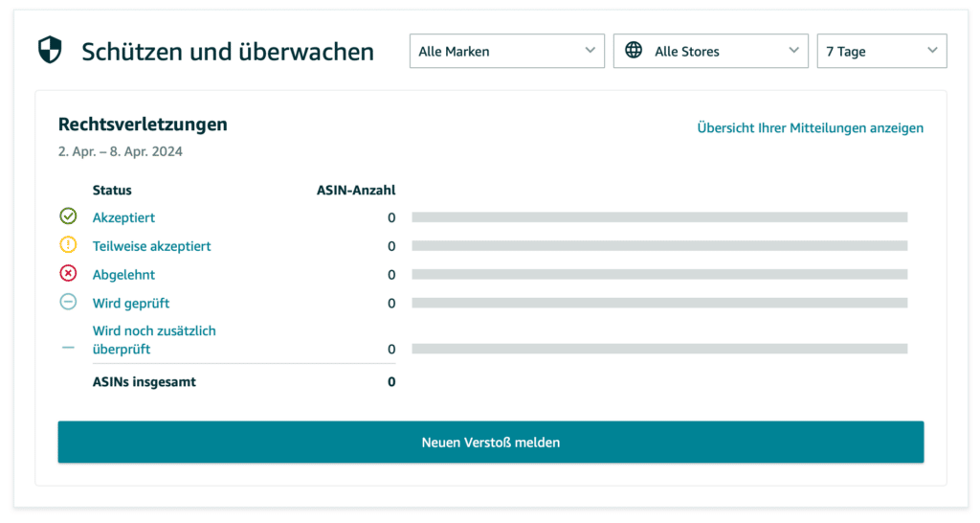Viewport: 980px width, 523px height.
Task: Click the chevron arrow in 7 Tage
Action: (932, 51)
